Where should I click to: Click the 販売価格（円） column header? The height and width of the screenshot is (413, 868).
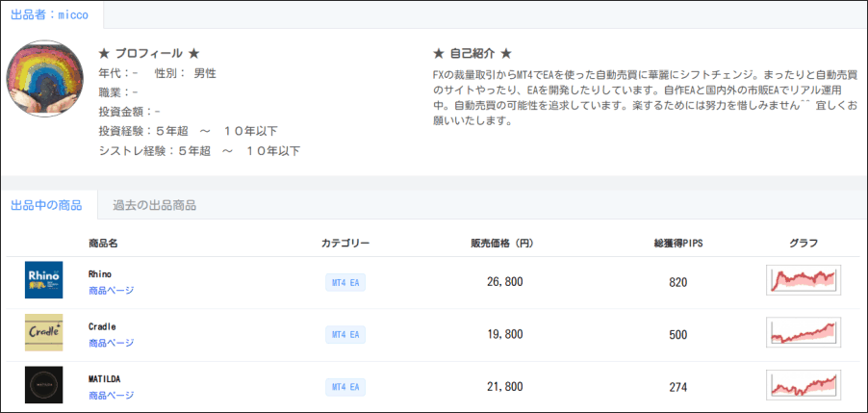[x=502, y=243]
